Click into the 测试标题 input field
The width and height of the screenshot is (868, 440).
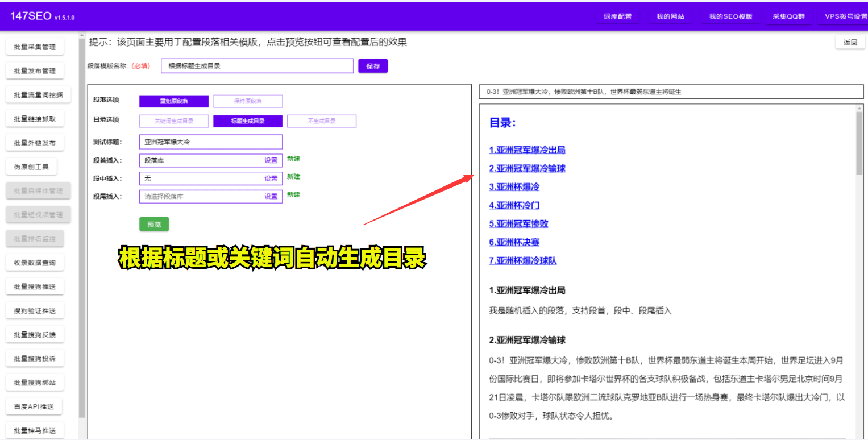[x=211, y=142]
